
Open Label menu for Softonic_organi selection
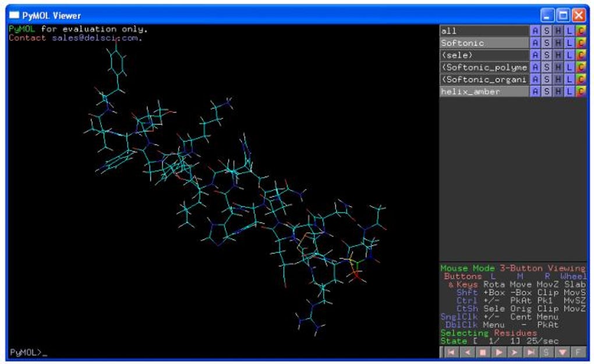569,79
